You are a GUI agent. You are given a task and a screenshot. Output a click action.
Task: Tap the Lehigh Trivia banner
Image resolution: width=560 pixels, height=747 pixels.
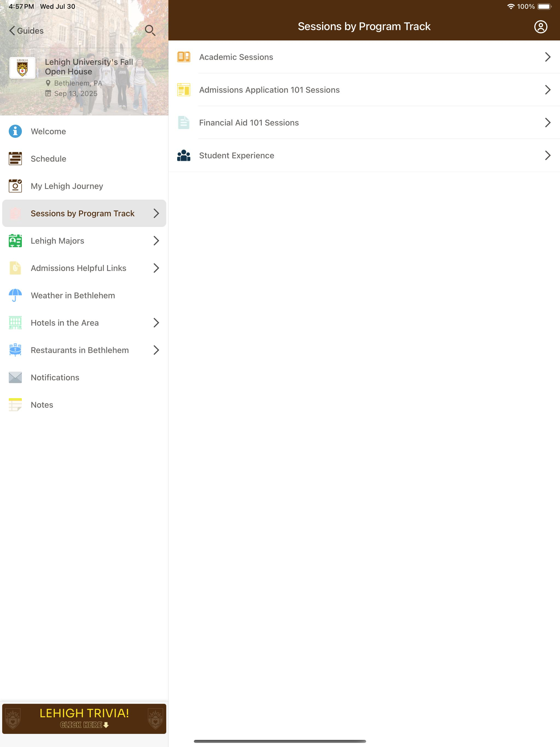point(84,719)
